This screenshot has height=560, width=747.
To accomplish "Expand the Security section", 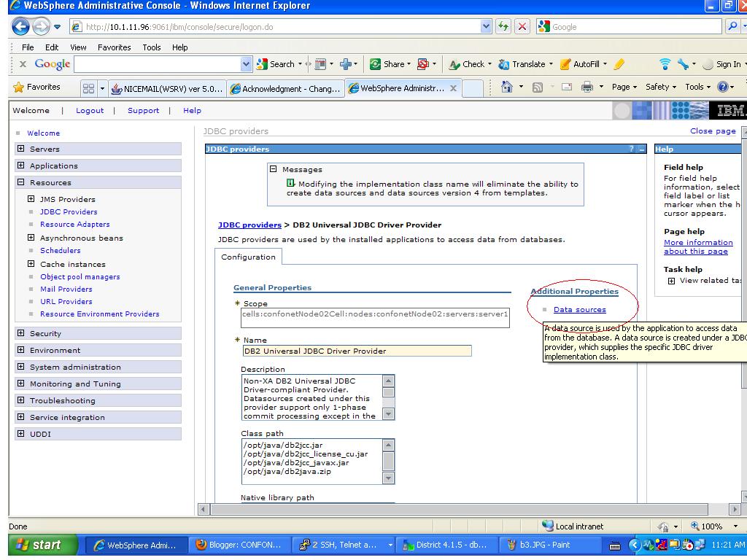I will (x=20, y=332).
